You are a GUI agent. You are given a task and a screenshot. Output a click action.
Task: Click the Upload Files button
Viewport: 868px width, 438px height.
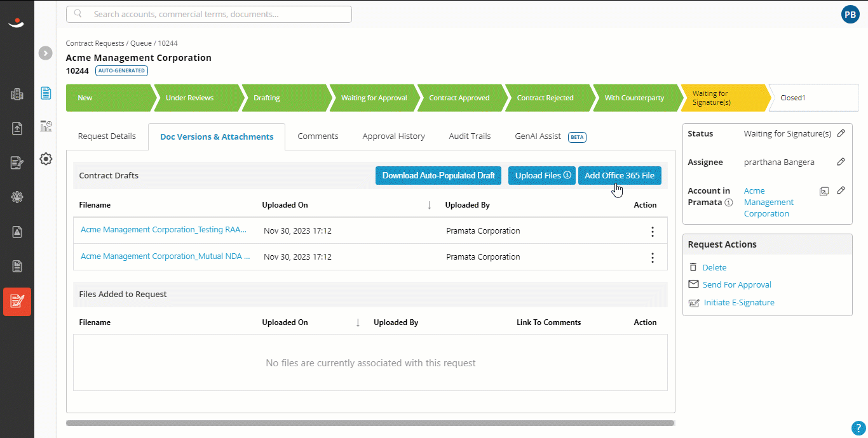pos(542,176)
